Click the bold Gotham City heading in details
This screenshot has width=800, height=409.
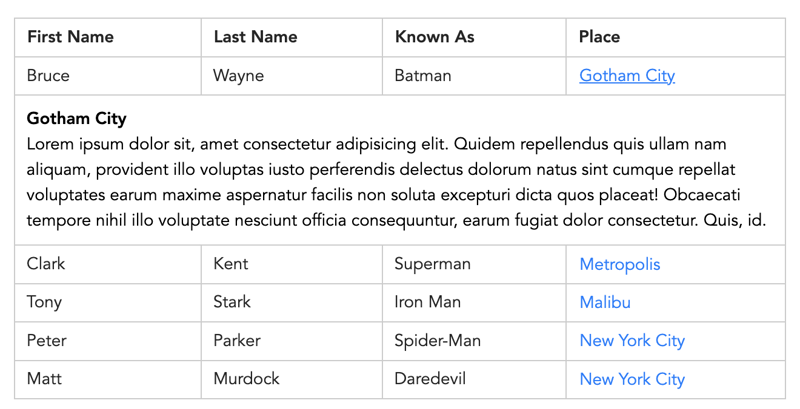pyautogui.click(x=77, y=118)
